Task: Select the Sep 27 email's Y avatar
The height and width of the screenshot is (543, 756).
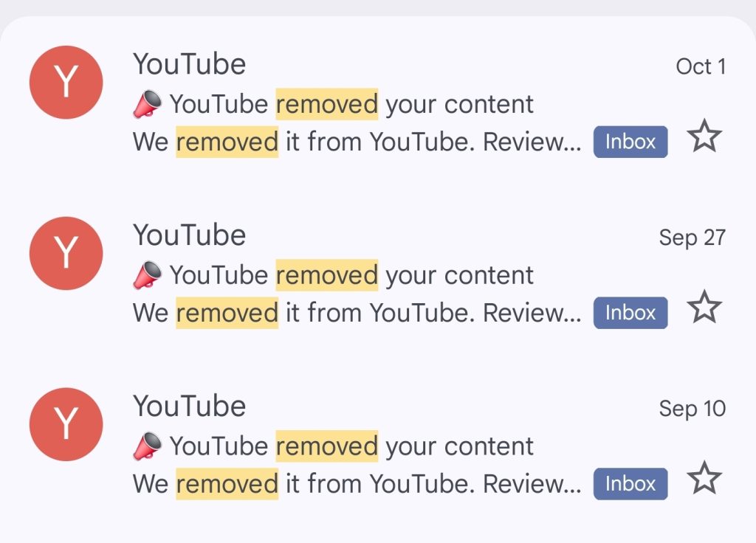Action: point(66,254)
